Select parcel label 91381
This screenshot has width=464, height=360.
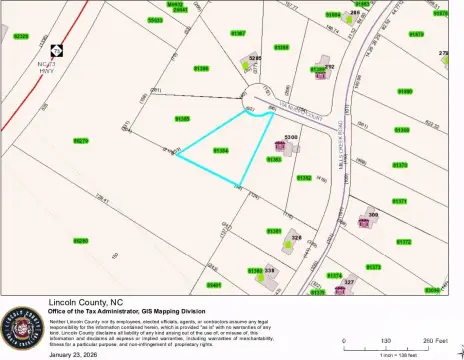click(x=274, y=231)
